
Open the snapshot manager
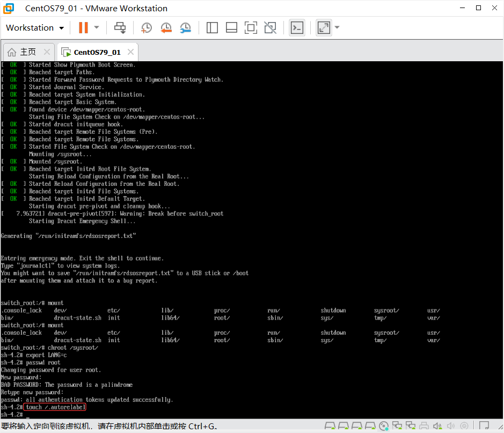pos(186,27)
